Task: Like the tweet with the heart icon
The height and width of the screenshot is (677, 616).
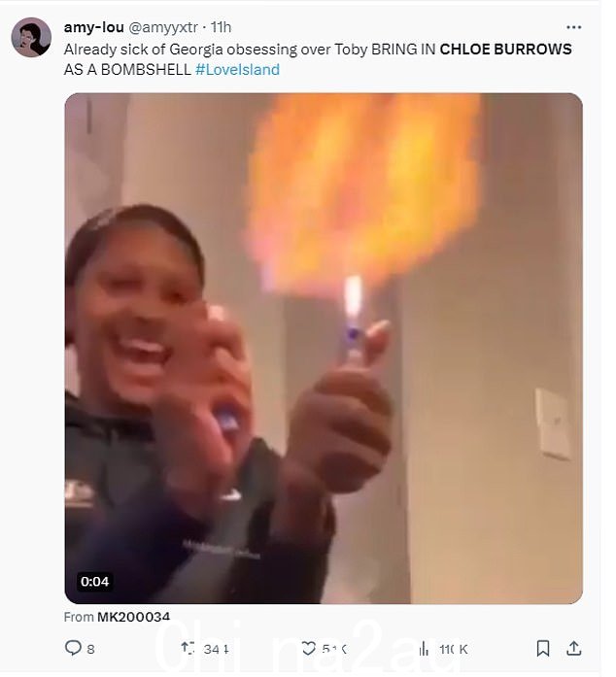Action: point(308,648)
